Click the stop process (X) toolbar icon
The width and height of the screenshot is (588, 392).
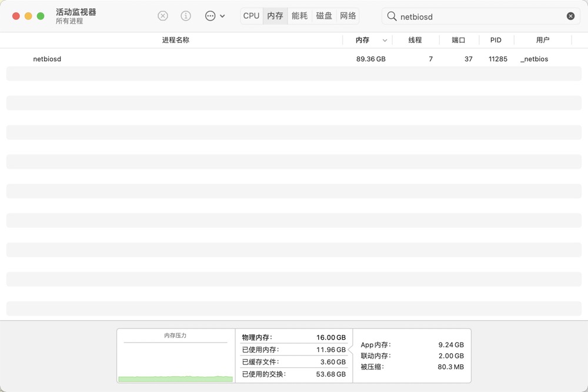163,16
